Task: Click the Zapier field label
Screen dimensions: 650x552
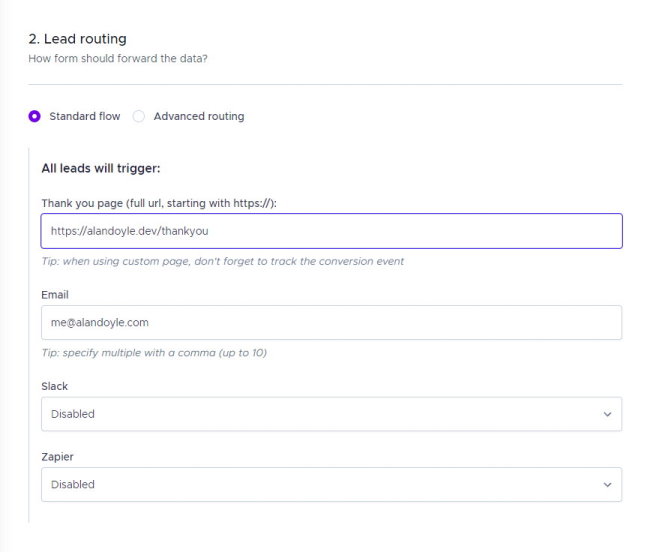Action: point(57,457)
